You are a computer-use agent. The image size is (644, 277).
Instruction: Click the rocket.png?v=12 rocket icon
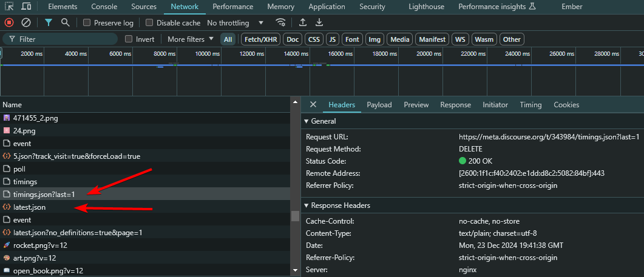click(x=7, y=245)
